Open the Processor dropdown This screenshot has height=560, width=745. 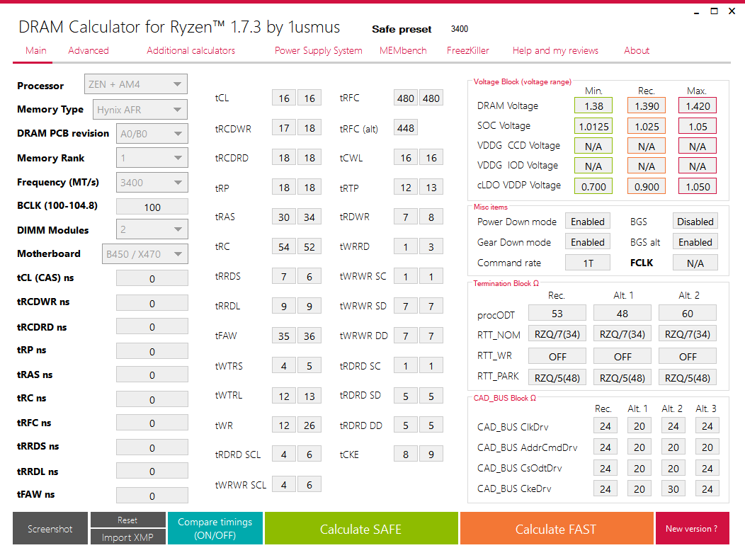click(x=135, y=84)
